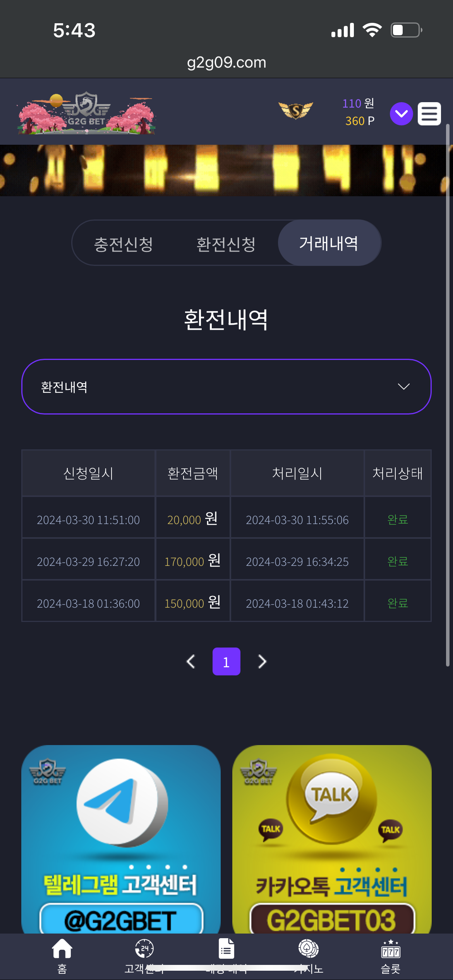Open the Telegram customer center banner
Screen dimensions: 453x980
tap(121, 839)
